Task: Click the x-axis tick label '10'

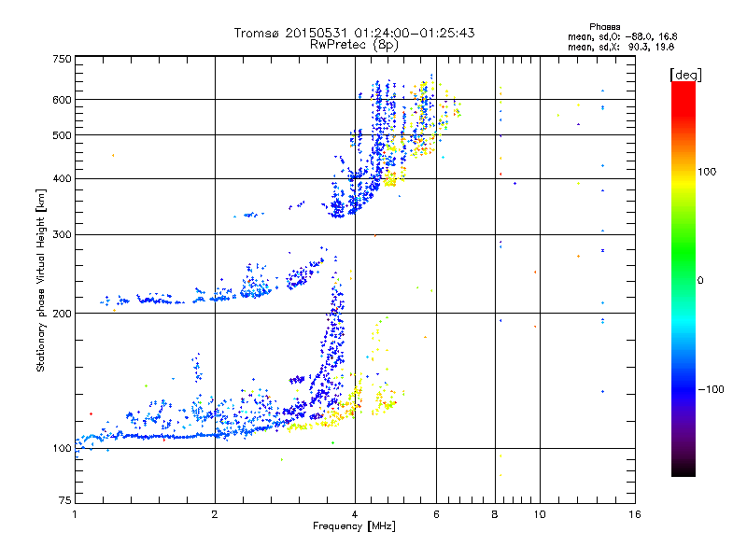Action: 540,514
